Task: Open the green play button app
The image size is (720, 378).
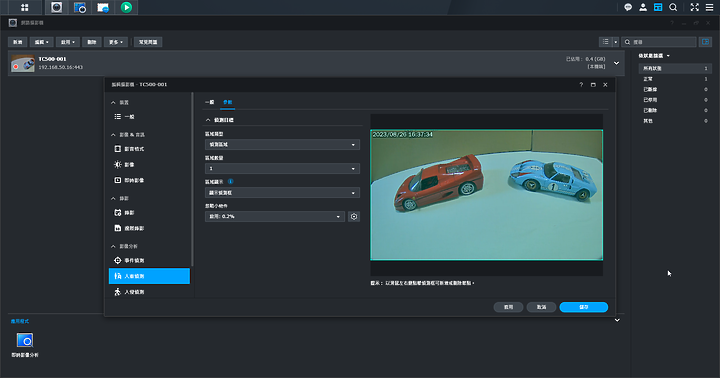Action: (x=126, y=7)
